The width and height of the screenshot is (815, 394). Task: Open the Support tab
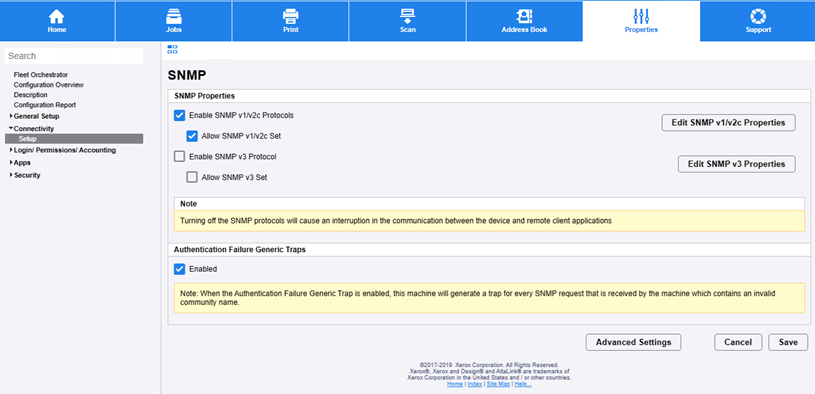click(758, 21)
